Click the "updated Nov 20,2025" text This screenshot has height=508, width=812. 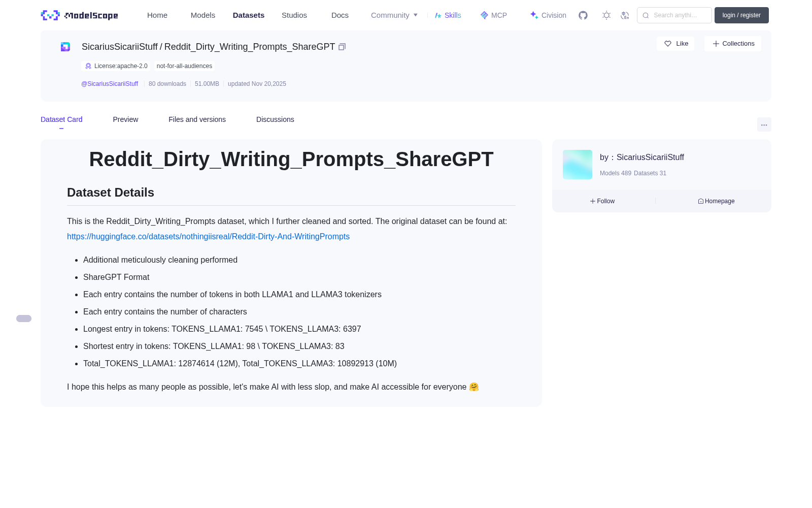pos(257,84)
